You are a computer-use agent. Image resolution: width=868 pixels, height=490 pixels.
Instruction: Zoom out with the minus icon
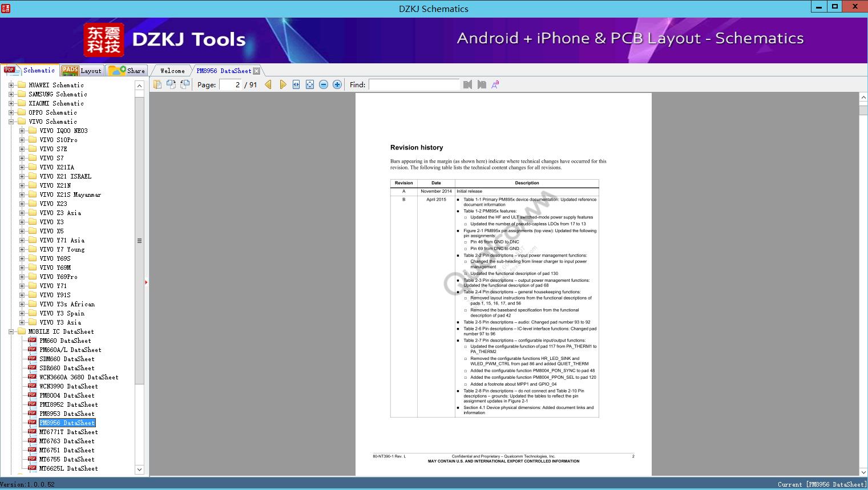pos(324,84)
